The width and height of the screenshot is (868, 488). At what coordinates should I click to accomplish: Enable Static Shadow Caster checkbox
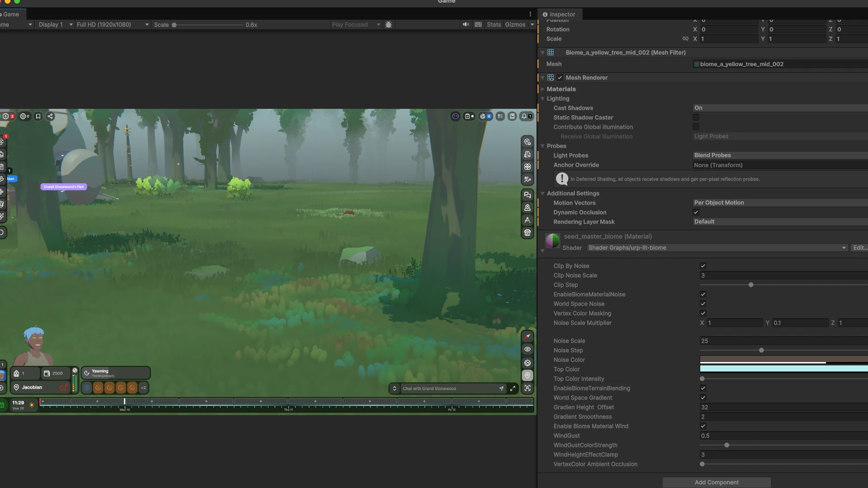click(x=696, y=117)
